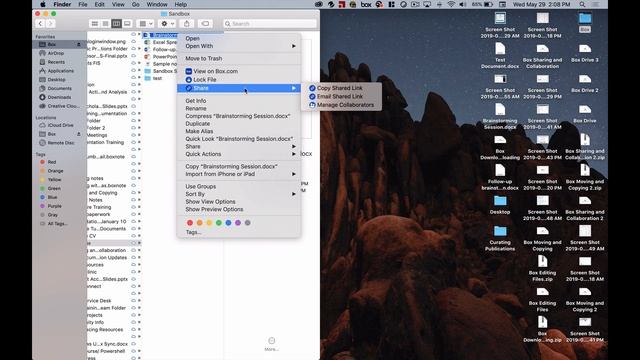Open iCloud Drive under Locations
The width and height of the screenshot is (640, 360).
60,125
